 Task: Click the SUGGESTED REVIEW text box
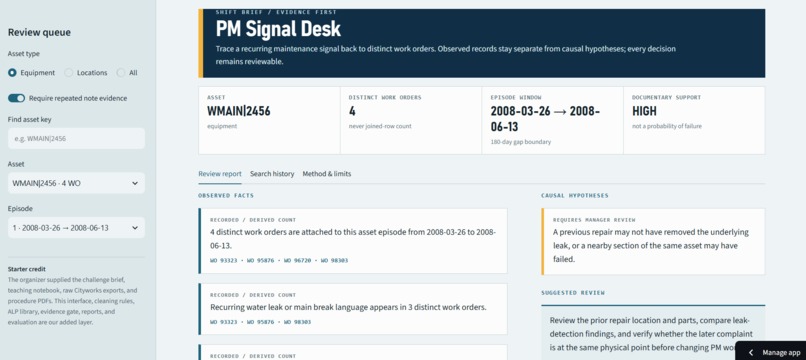tap(653, 332)
